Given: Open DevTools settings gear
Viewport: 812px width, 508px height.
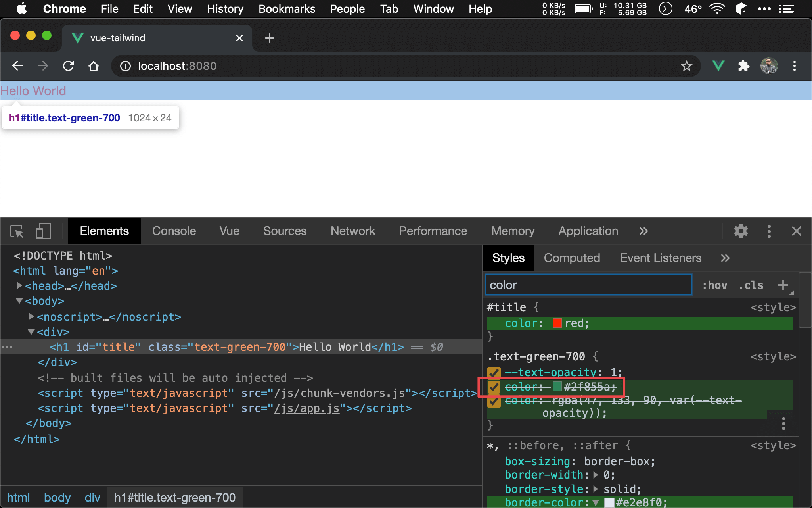Looking at the screenshot, I should click(741, 231).
